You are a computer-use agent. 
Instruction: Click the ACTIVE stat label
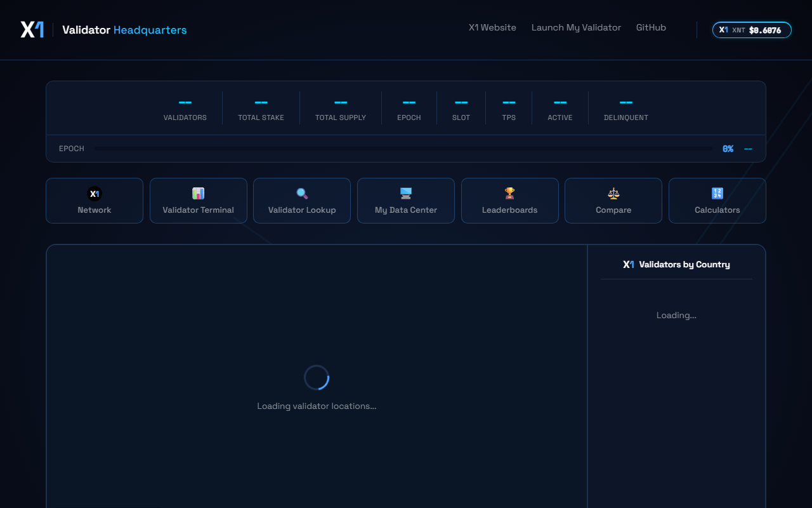560,117
